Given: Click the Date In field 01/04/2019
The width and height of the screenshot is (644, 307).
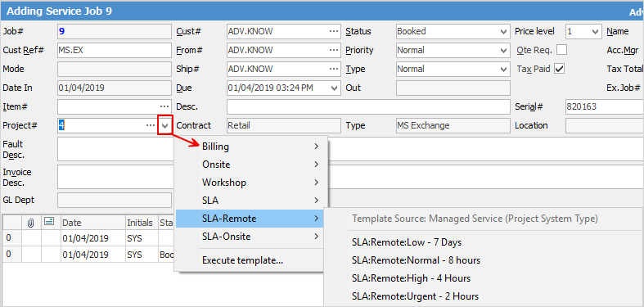Looking at the screenshot, I should pos(115,88).
